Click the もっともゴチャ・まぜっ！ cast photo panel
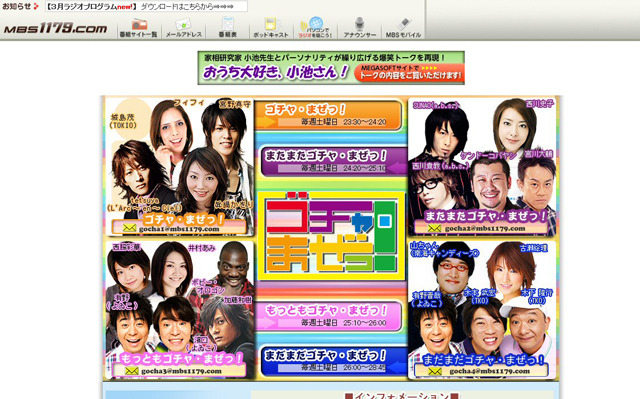This screenshot has height=399, width=640. 180,310
